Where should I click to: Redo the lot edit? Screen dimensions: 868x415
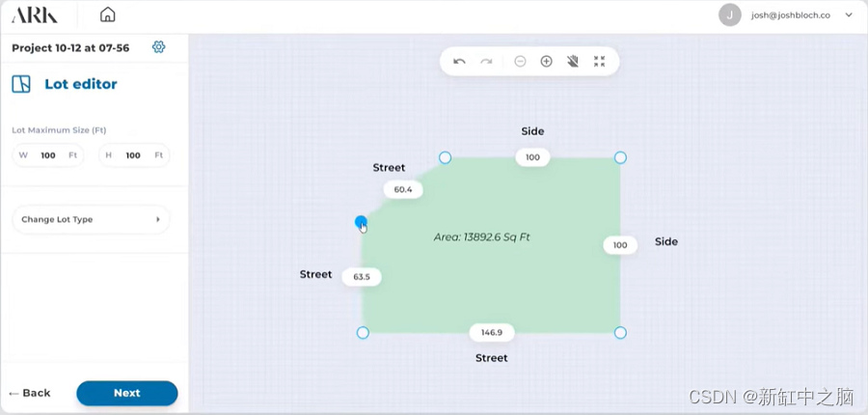486,62
